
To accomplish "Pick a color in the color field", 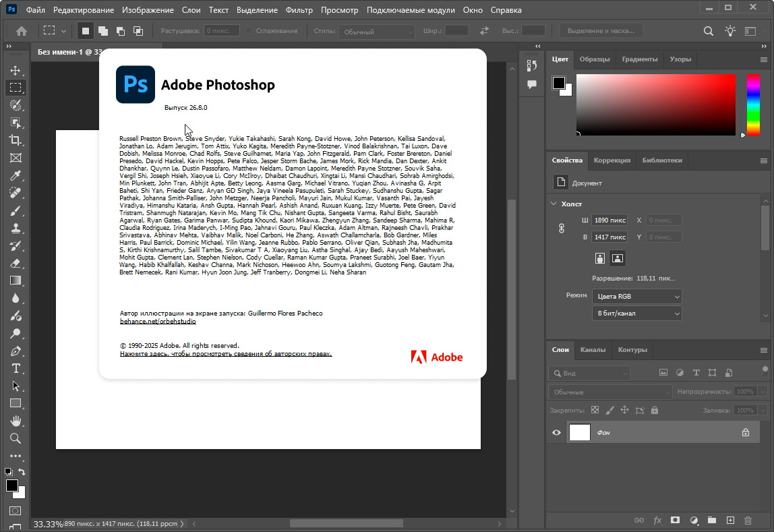I will (655, 105).
